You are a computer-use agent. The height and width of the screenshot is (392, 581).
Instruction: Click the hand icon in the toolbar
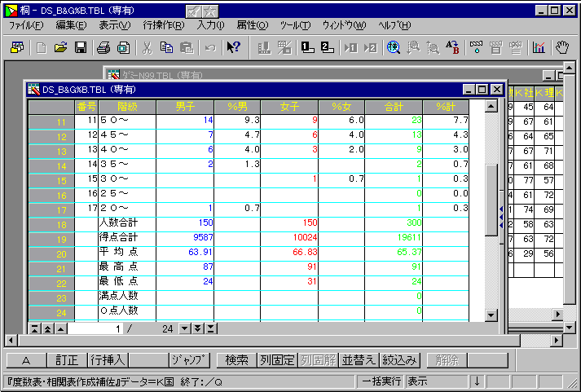[562, 48]
